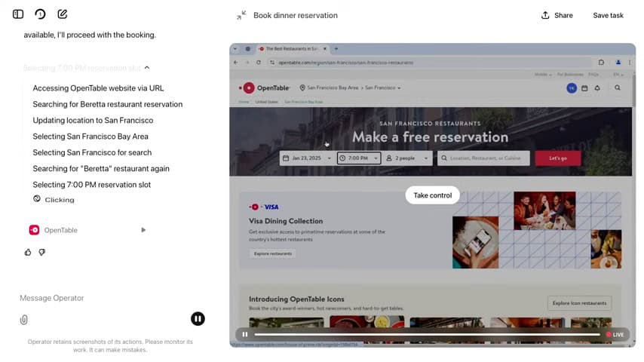Click the thumbs up feedback icon

pos(28,252)
